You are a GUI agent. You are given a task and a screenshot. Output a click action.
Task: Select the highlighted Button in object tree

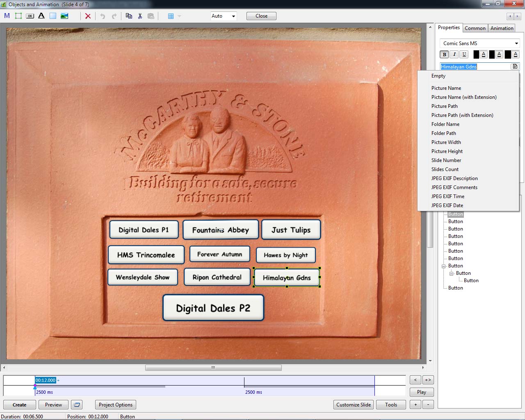point(455,214)
